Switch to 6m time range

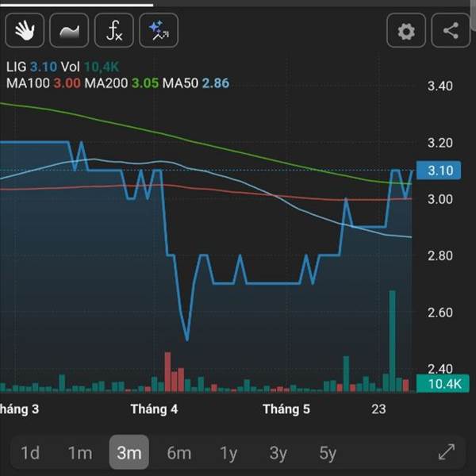[x=179, y=453]
